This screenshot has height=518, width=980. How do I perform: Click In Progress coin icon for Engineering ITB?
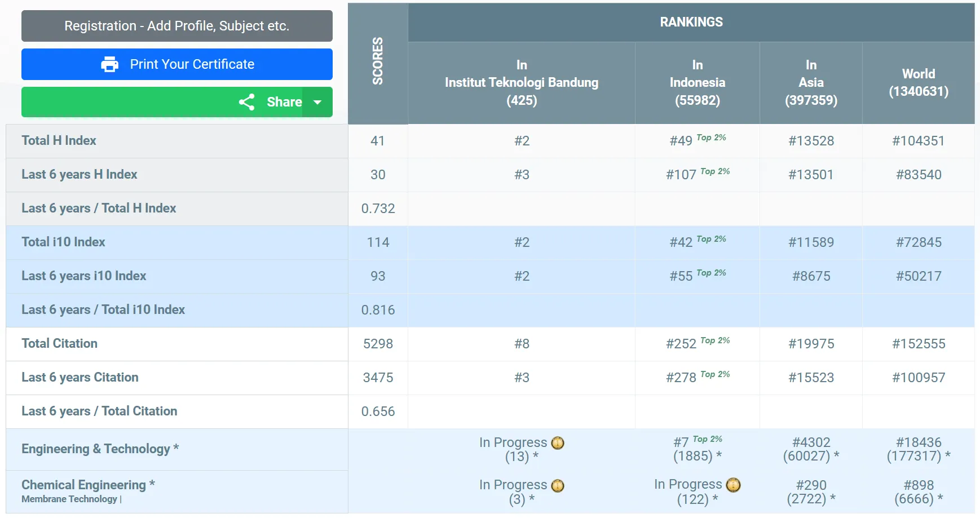[558, 443]
